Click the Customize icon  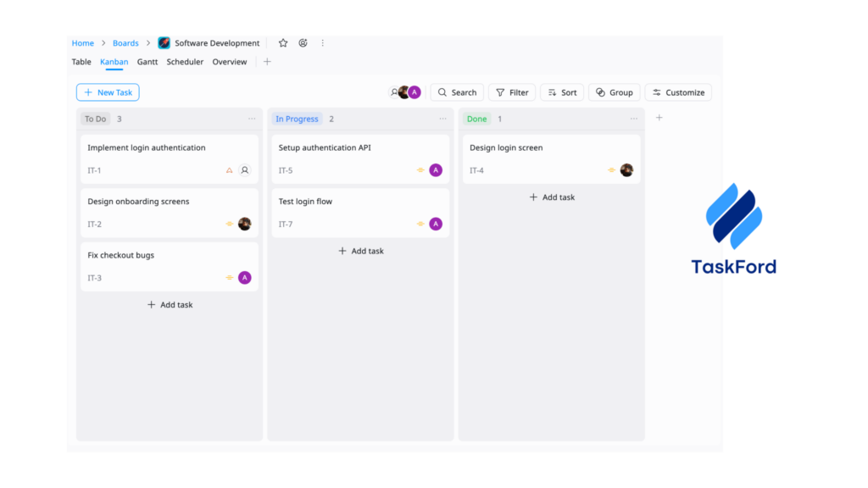pyautogui.click(x=657, y=92)
